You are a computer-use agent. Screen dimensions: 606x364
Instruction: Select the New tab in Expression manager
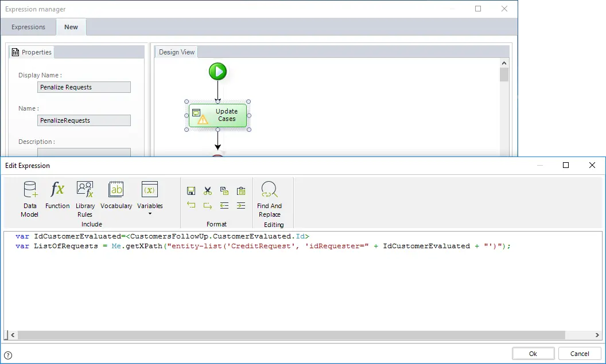pos(71,27)
